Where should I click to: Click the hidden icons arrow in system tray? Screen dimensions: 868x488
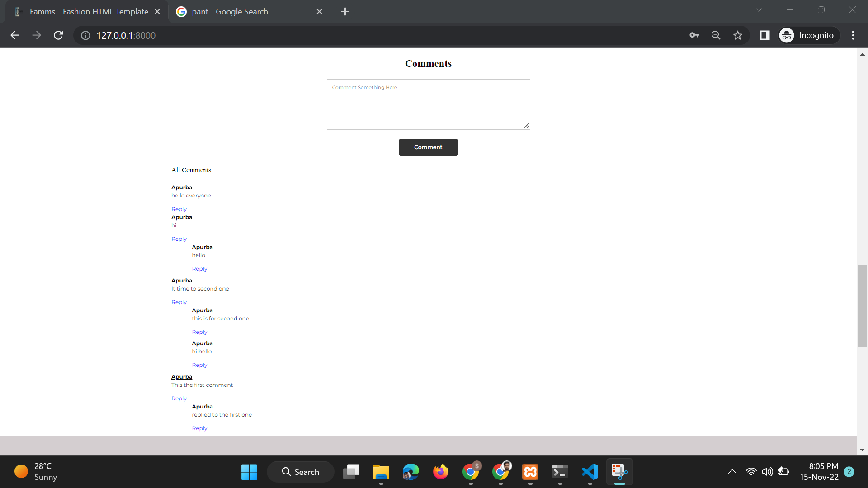(732, 471)
